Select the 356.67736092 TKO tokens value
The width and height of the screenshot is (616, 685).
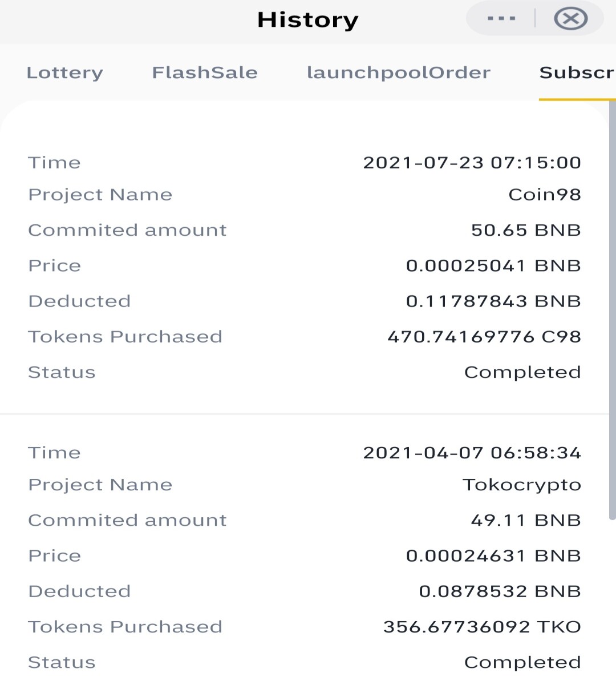[482, 627]
